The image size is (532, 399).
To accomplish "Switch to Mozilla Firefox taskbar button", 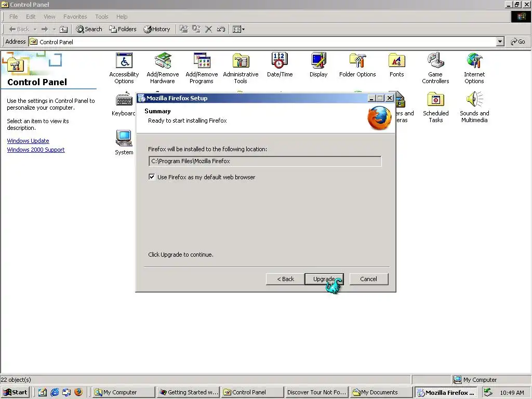I will (x=445, y=392).
